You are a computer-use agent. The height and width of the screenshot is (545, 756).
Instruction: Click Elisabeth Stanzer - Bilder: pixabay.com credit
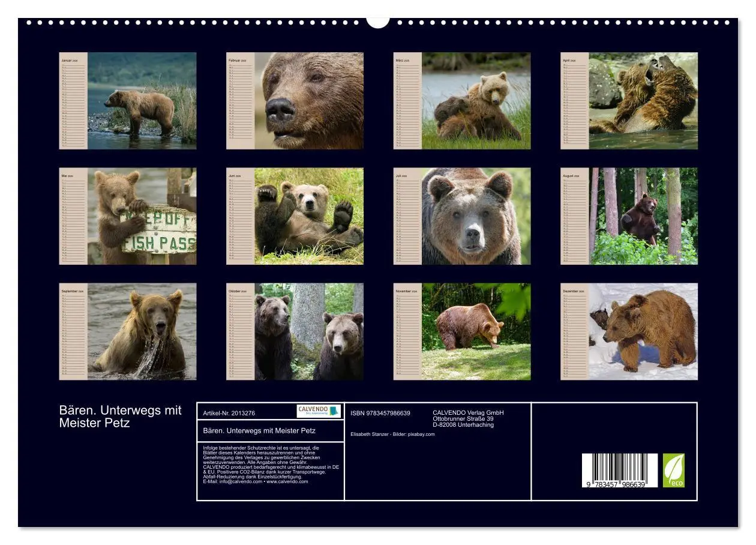tap(392, 435)
